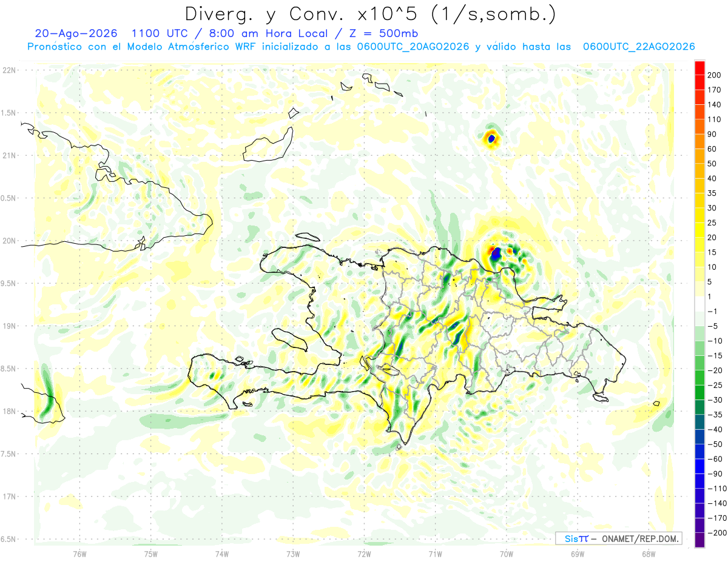Click the legend swatch between 170 and 200
728x562 pixels.
(699, 82)
